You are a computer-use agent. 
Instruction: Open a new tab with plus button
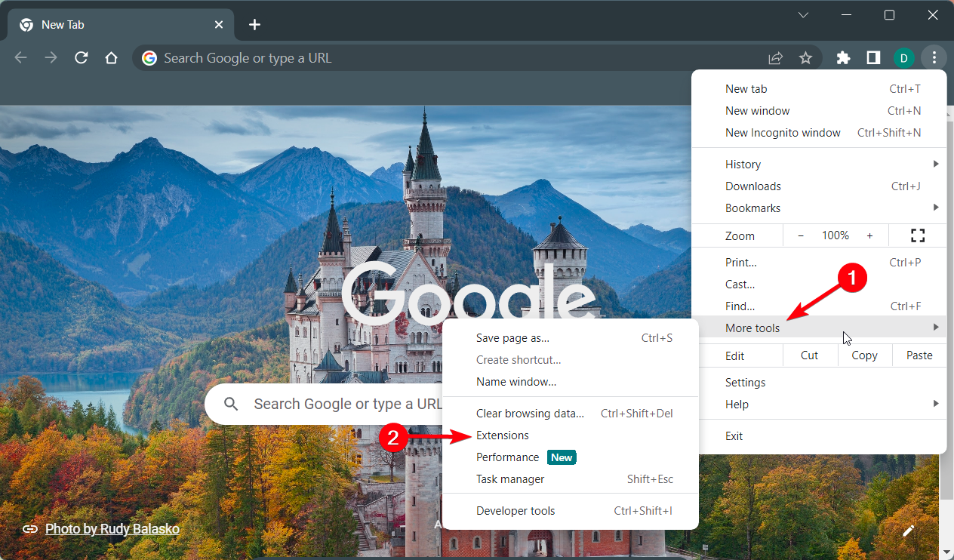pyautogui.click(x=254, y=25)
